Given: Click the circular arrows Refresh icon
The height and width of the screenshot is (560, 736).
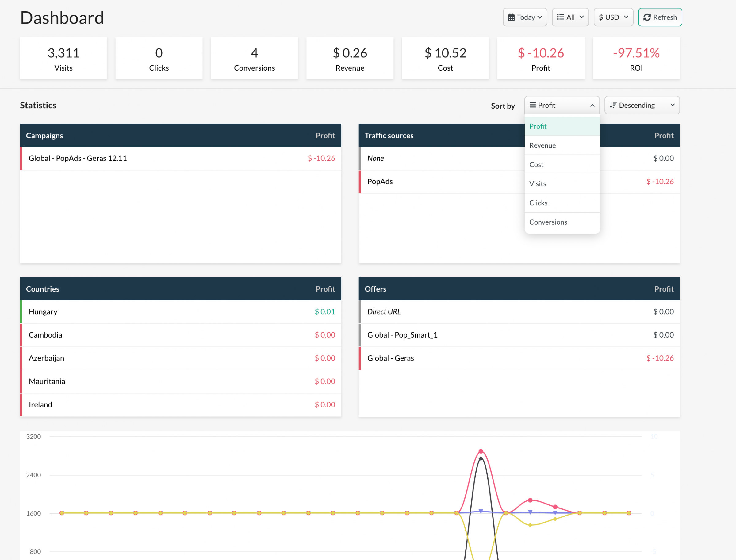Looking at the screenshot, I should click(647, 17).
